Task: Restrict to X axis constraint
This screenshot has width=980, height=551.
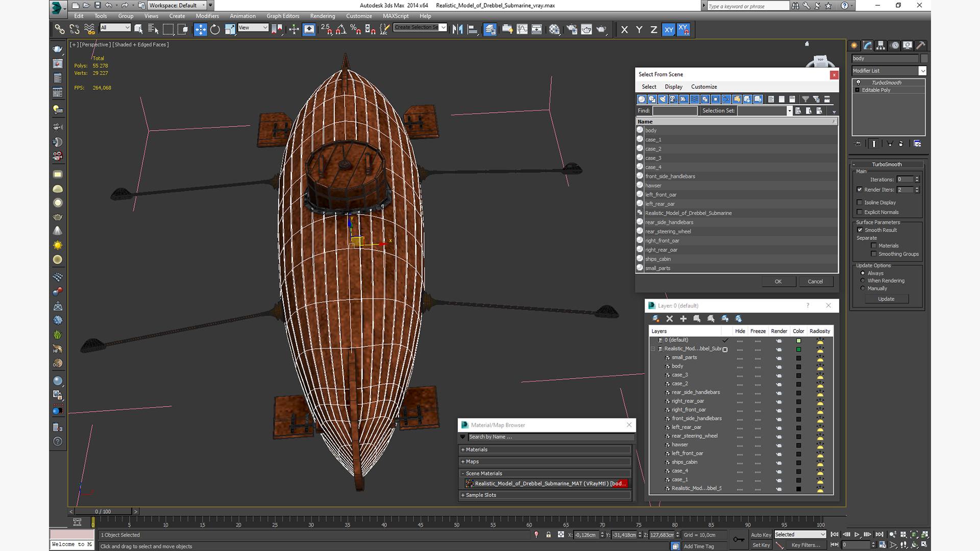Action: pos(624,30)
